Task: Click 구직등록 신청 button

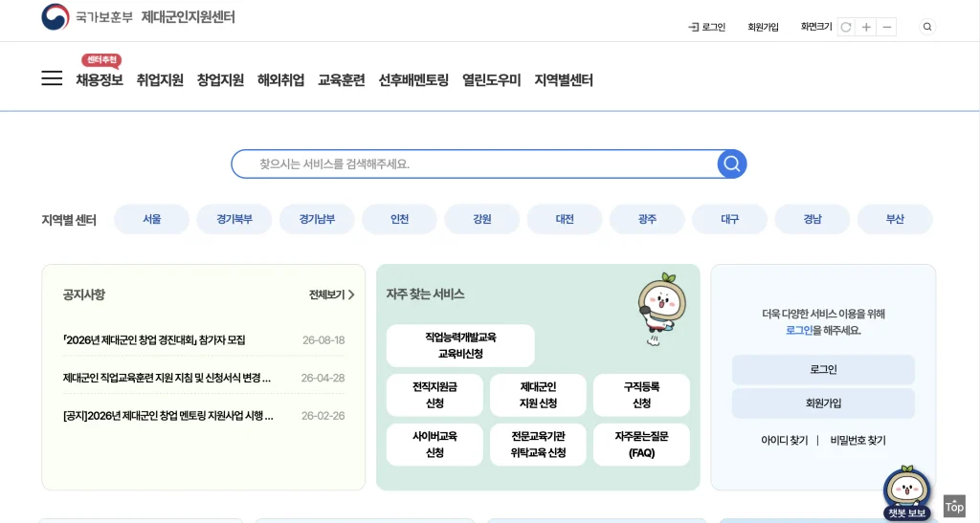Action: [x=641, y=395]
